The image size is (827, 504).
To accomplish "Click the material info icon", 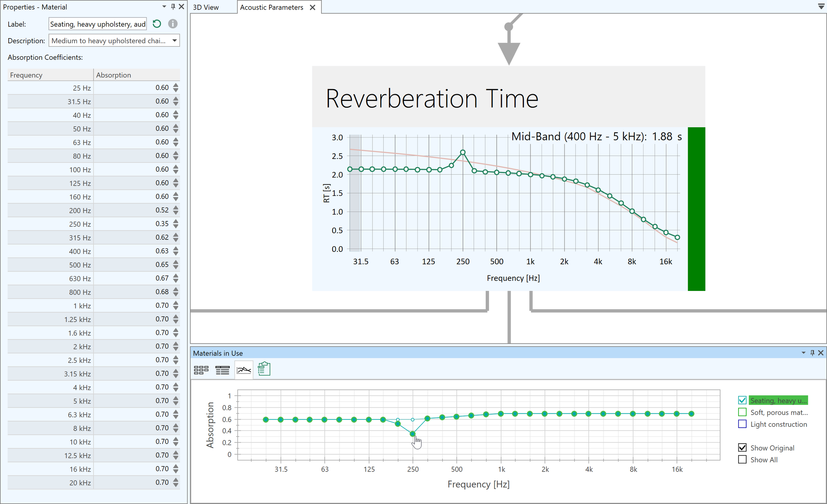I will pyautogui.click(x=173, y=24).
